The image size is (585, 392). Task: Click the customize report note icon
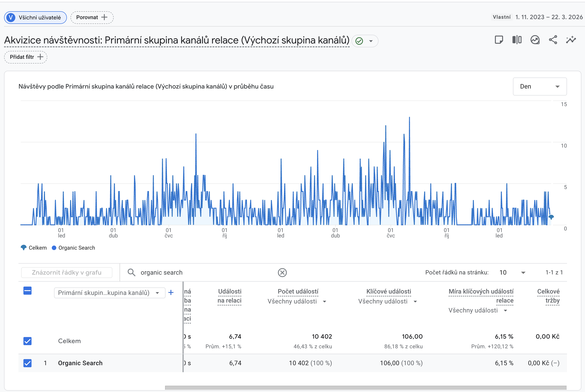pyautogui.click(x=499, y=40)
